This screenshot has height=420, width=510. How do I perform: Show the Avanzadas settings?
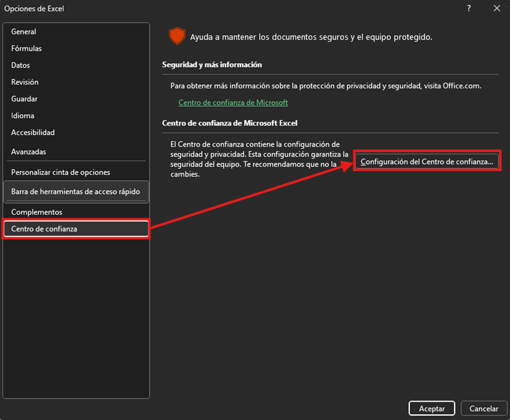click(x=29, y=151)
